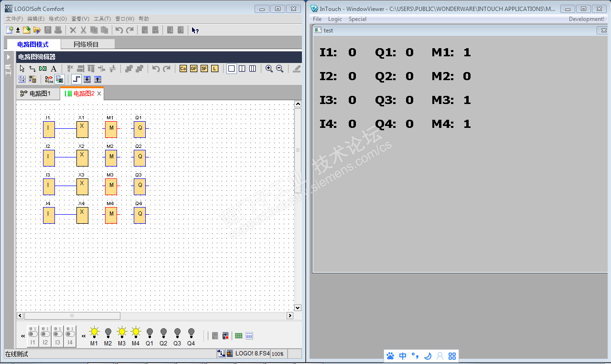Collapse the inputs list chevron before I1
The image size is (611, 364).
tap(23, 336)
